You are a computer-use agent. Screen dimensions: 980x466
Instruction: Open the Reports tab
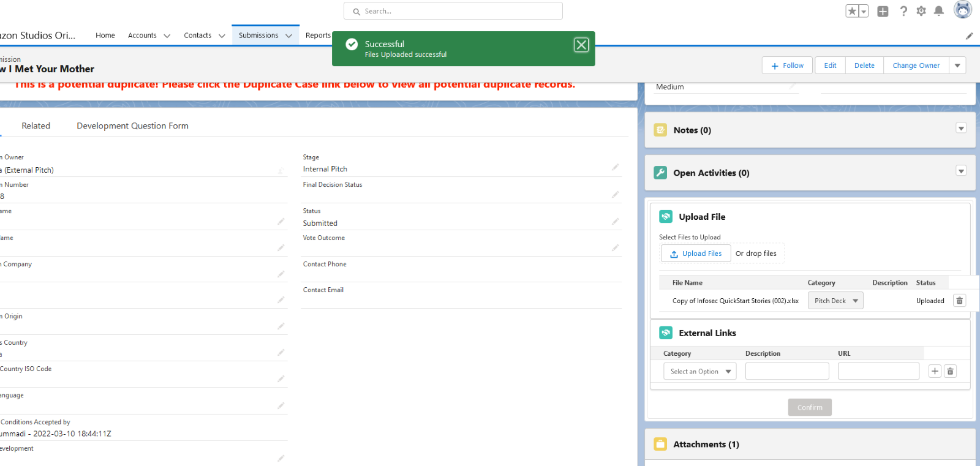coord(318,36)
